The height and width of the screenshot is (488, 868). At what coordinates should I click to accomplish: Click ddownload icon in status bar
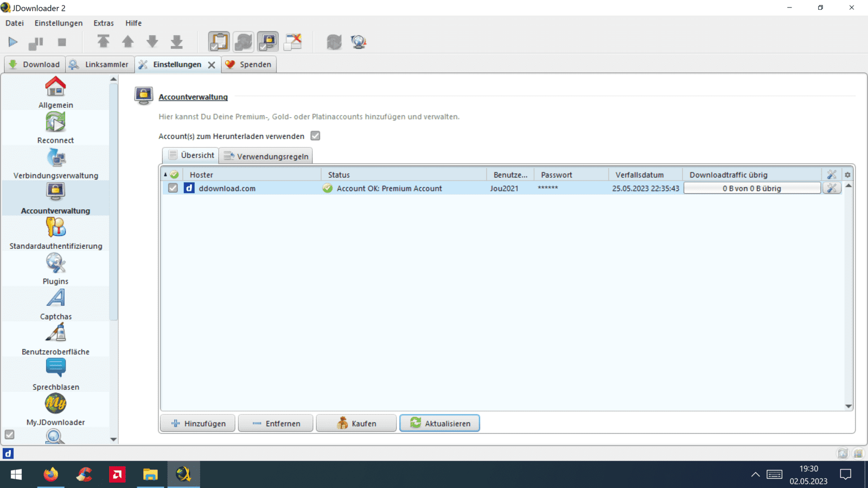[8, 453]
